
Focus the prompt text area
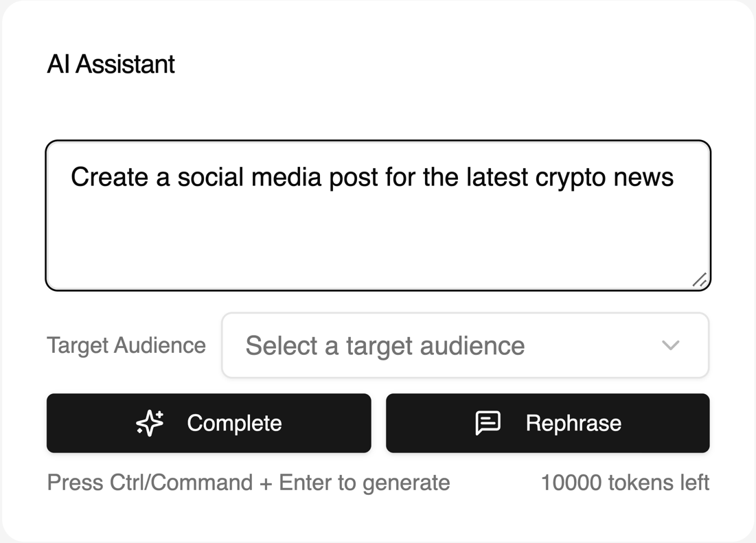coord(378,216)
